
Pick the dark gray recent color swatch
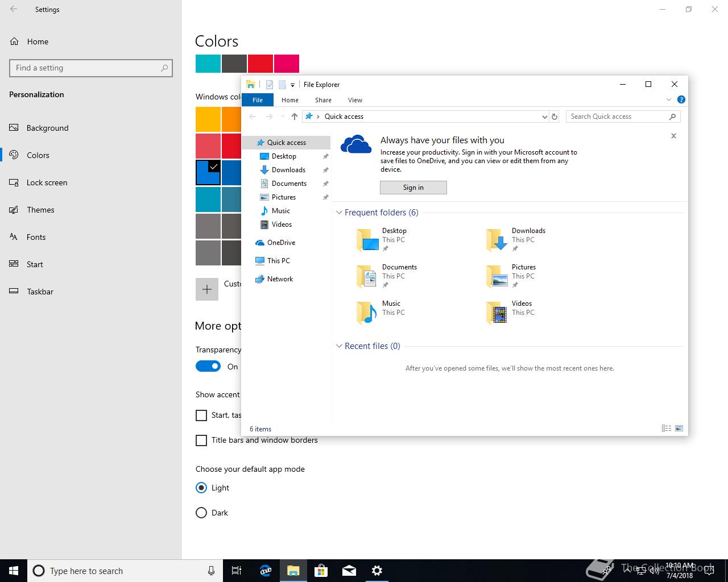click(x=234, y=64)
